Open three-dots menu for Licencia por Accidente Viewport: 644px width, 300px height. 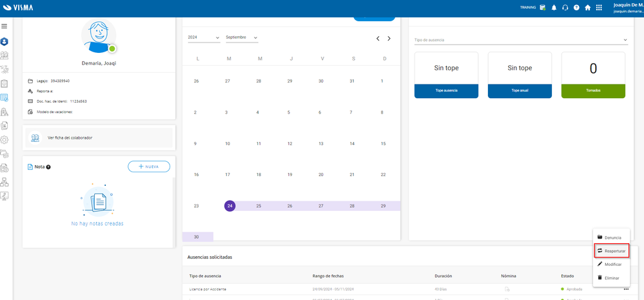point(625,289)
